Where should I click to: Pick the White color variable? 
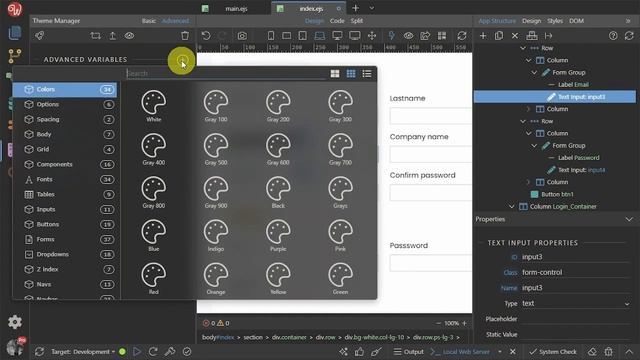tap(154, 106)
